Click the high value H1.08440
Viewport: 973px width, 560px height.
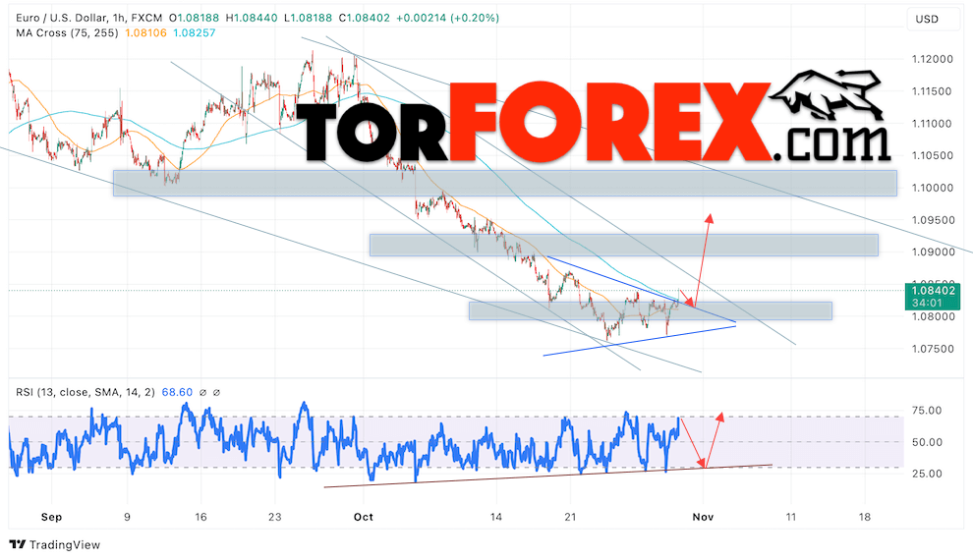click(x=252, y=18)
